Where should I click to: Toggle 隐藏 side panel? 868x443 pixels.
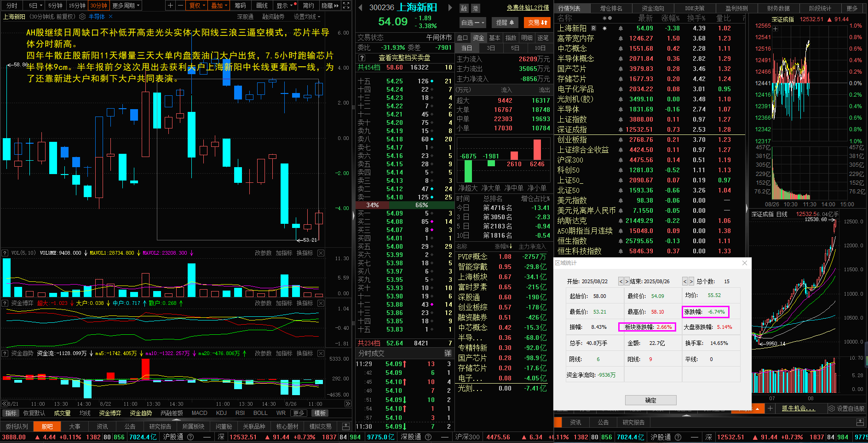pos(330,6)
